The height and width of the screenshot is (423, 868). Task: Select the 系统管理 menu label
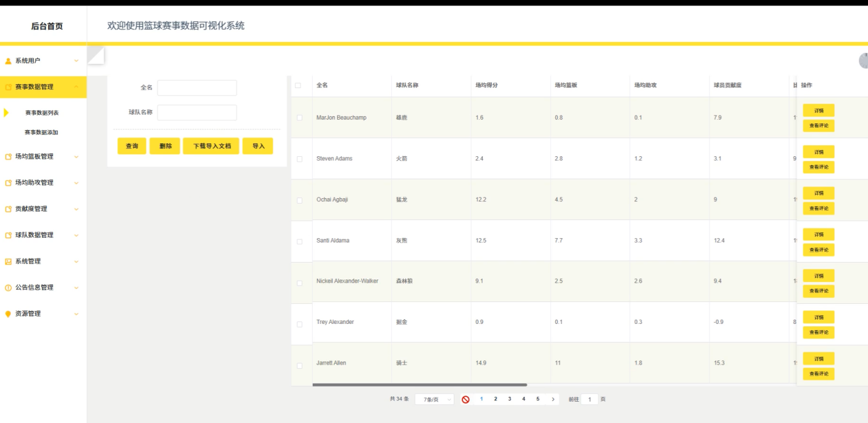28,261
